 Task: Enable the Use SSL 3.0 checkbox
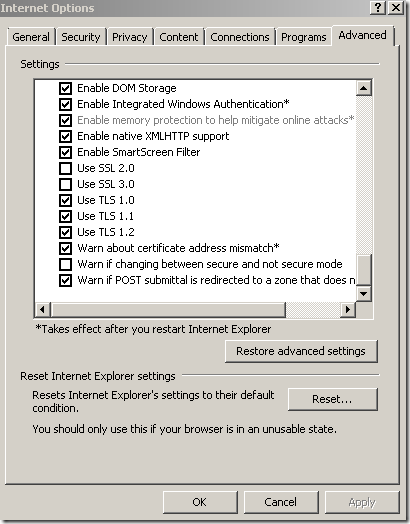(x=65, y=184)
